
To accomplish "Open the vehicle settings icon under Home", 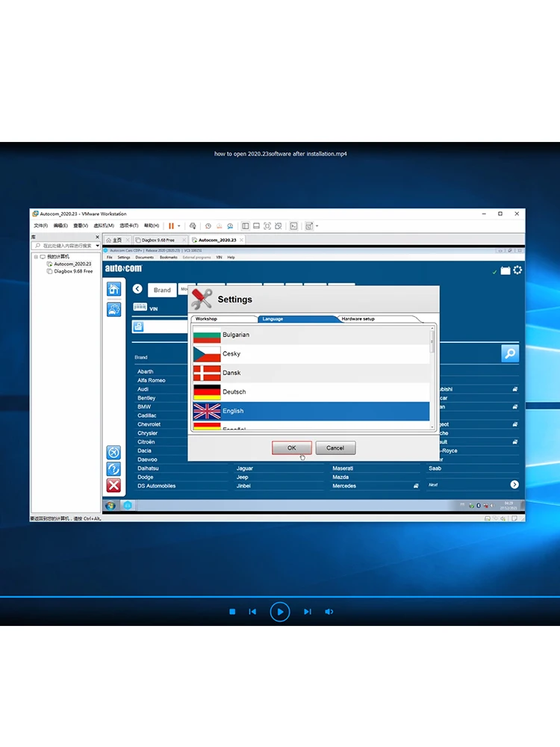I will coord(113,310).
